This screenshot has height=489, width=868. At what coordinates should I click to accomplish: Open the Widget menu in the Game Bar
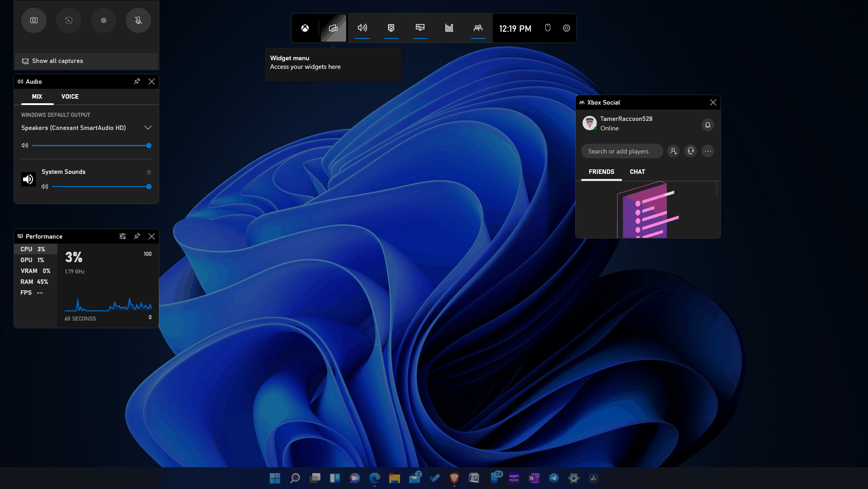pyautogui.click(x=334, y=28)
